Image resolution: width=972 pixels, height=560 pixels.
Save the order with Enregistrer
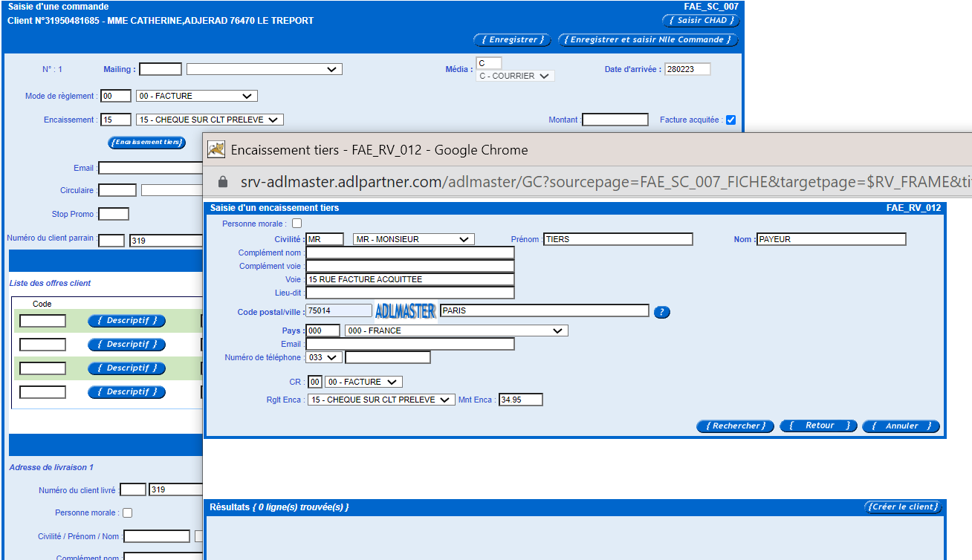511,40
